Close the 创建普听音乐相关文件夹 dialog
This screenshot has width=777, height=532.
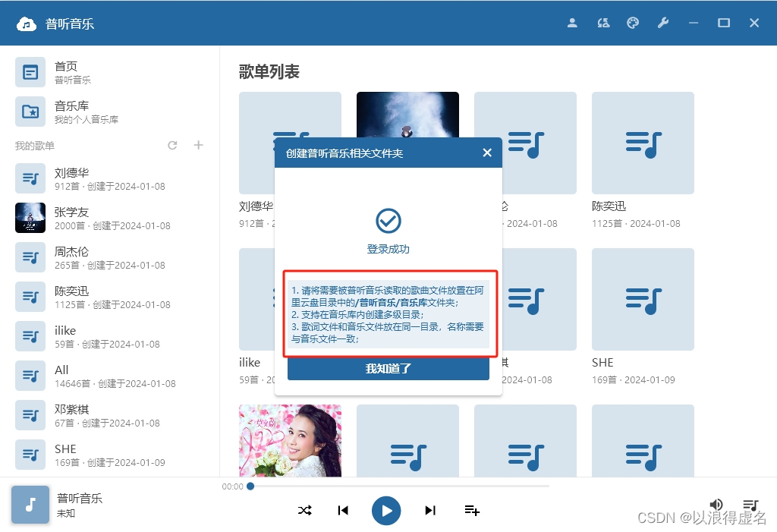[x=488, y=153]
